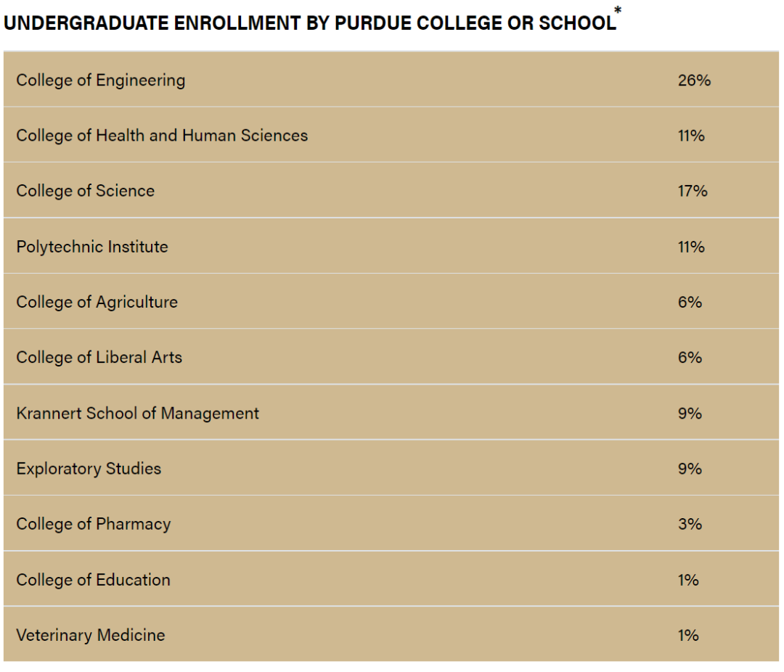This screenshot has height=672, width=784.
Task: Click the 9% value for Krannert School
Action: tap(690, 413)
